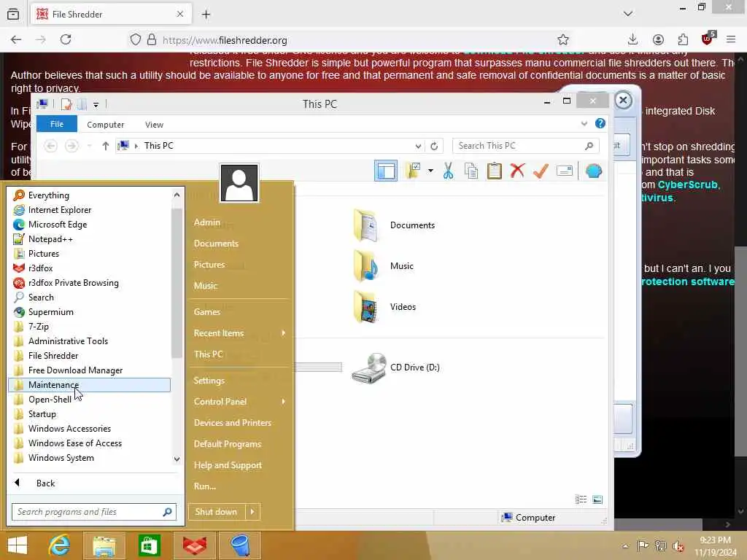Open the File ribbon tab
Image resolution: width=747 pixels, height=560 pixels.
(x=57, y=124)
